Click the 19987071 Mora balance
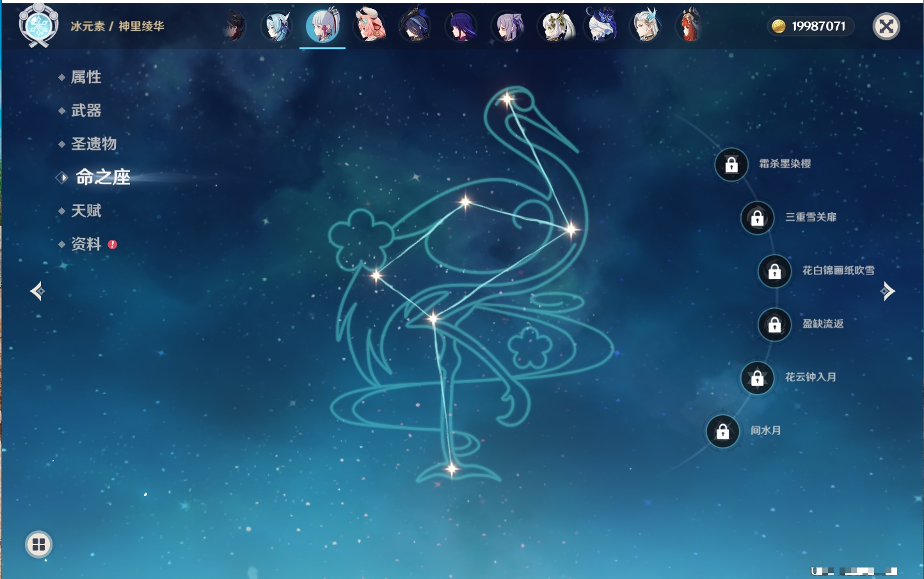This screenshot has height=579, width=924. click(x=818, y=26)
